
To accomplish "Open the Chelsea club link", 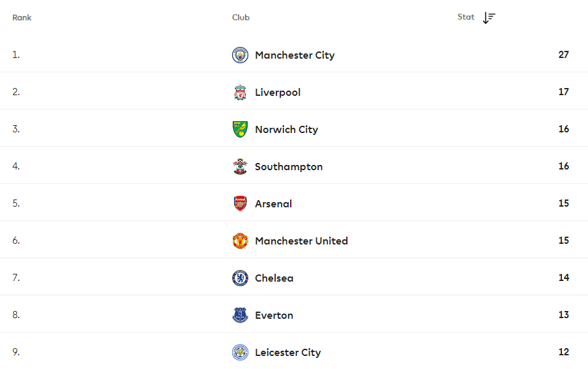I will coord(274,278).
